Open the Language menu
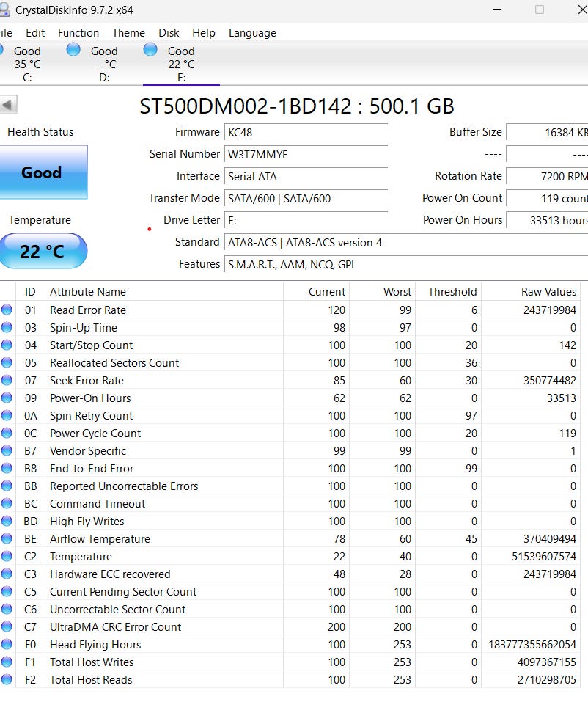This screenshot has width=588, height=713. point(252,33)
